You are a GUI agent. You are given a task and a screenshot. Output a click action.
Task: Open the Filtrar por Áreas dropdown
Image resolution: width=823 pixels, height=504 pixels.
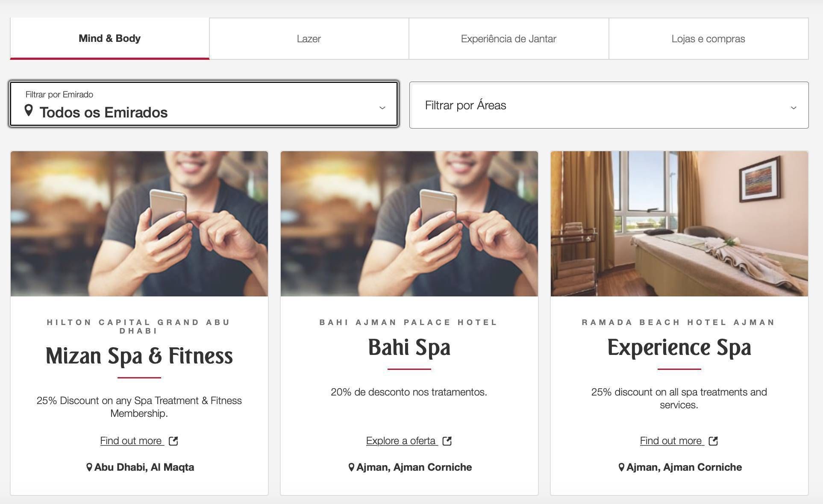pyautogui.click(x=609, y=105)
